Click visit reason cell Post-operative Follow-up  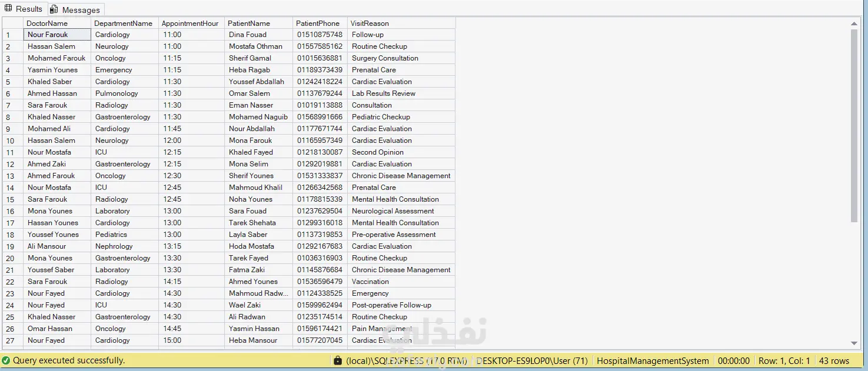401,305
